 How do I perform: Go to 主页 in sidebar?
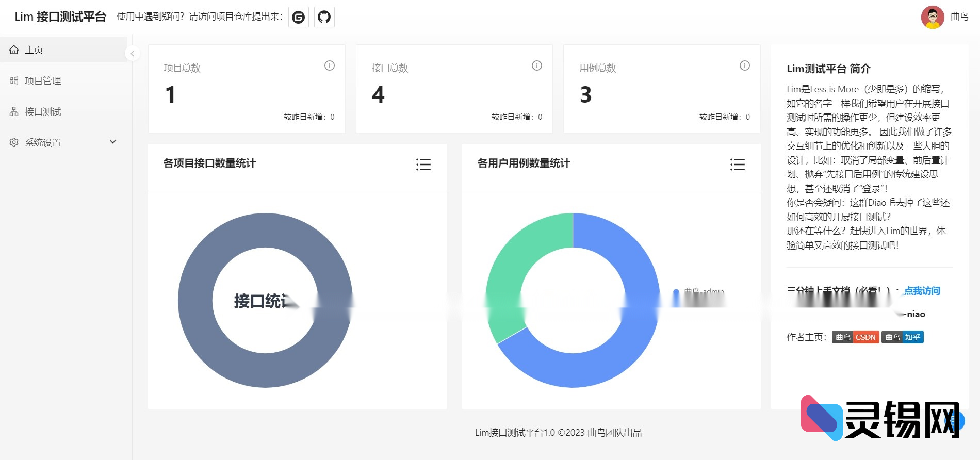pyautogui.click(x=63, y=50)
